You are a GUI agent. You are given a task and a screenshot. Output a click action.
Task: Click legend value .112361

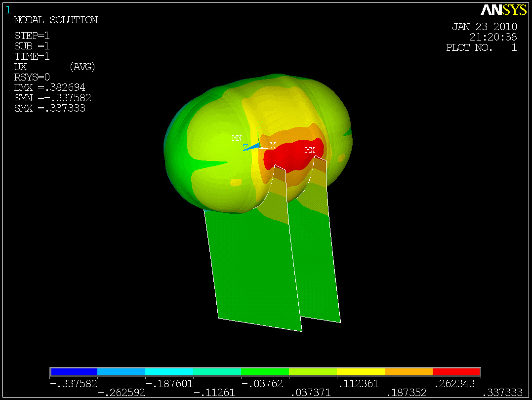(359, 384)
